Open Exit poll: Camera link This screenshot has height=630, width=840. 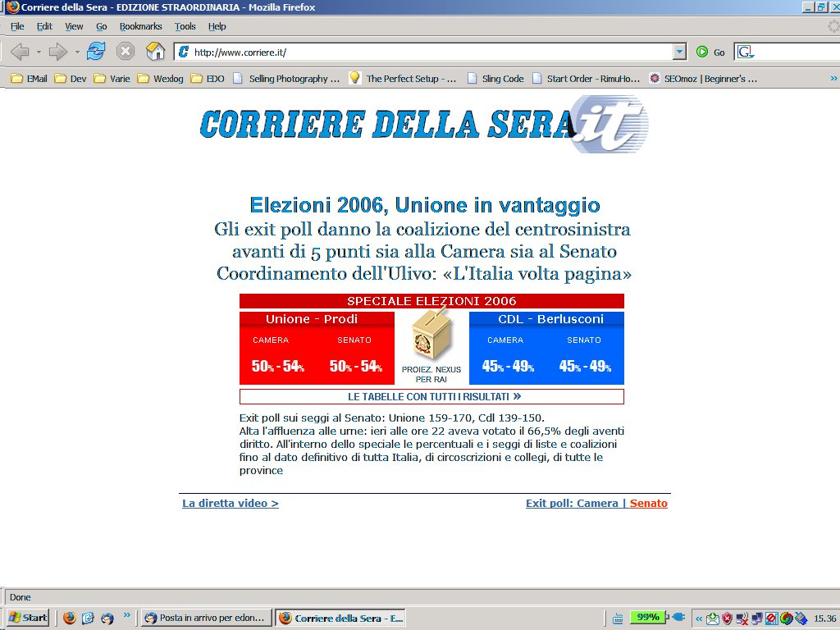572,503
